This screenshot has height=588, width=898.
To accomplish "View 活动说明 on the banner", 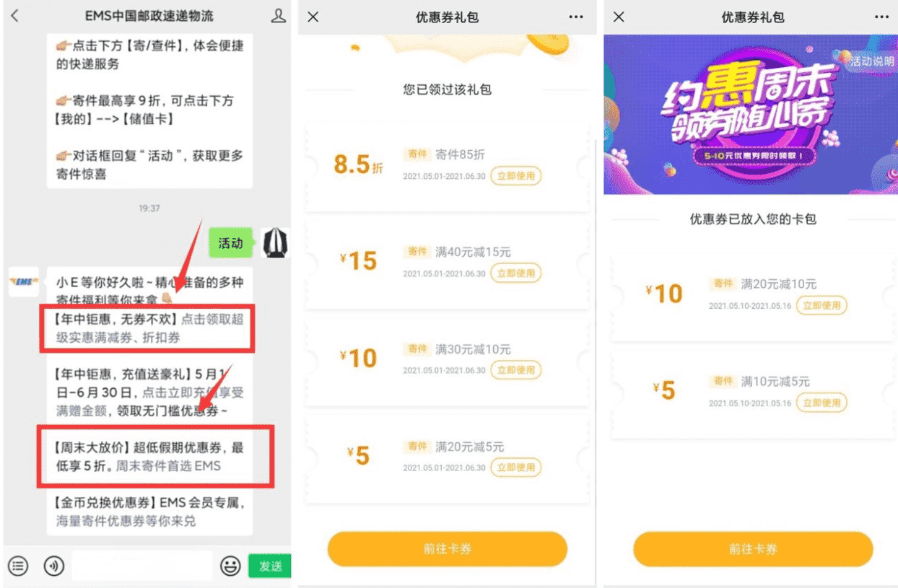I will (x=871, y=61).
